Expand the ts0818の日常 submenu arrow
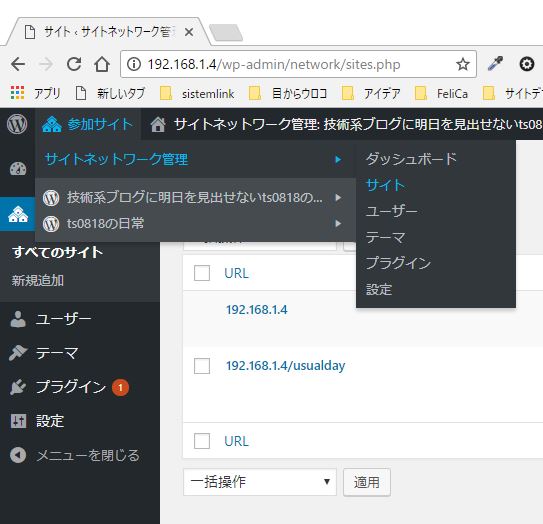This screenshot has height=524, width=543. (x=338, y=223)
